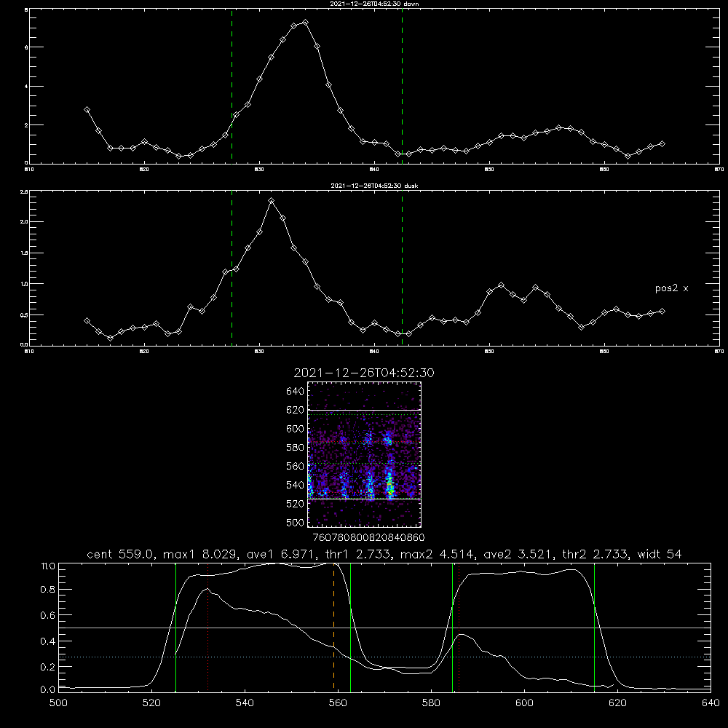Click the green vertical line near 585 in bottom plot
The image size is (728, 728).
pos(453,627)
